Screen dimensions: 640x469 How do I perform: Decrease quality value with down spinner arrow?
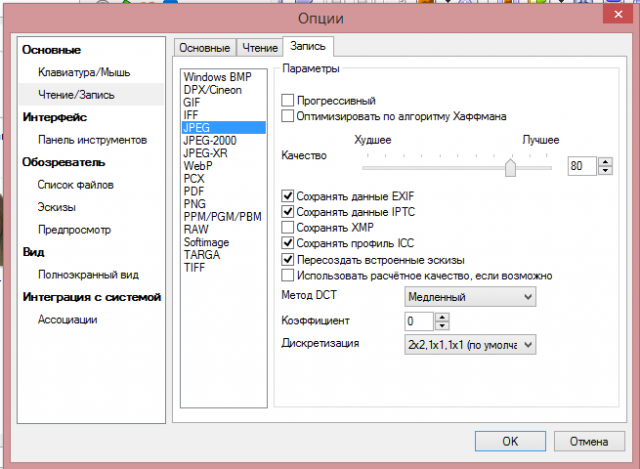pyautogui.click(x=605, y=170)
